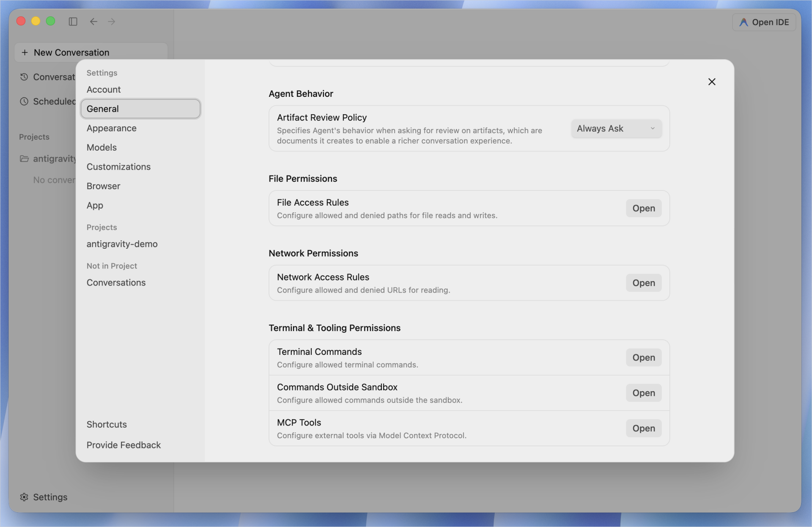812x527 pixels.
Task: Click the Agent Behavior heading
Action: tap(301, 94)
